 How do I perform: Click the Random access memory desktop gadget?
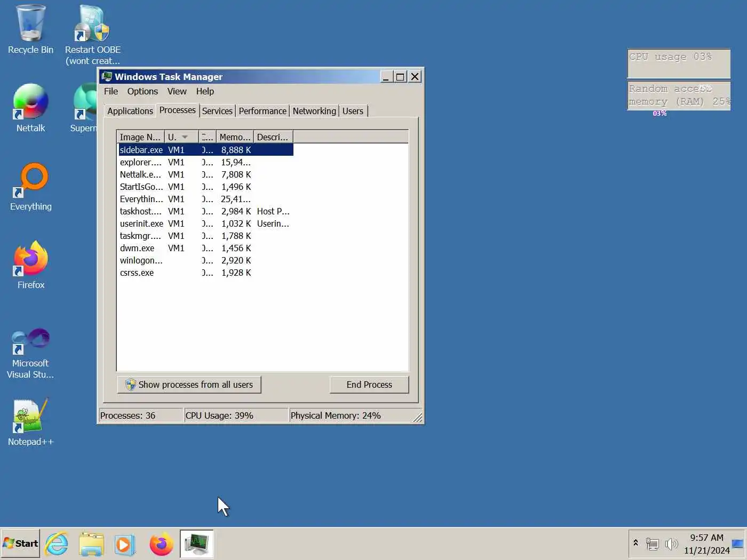pyautogui.click(x=679, y=96)
